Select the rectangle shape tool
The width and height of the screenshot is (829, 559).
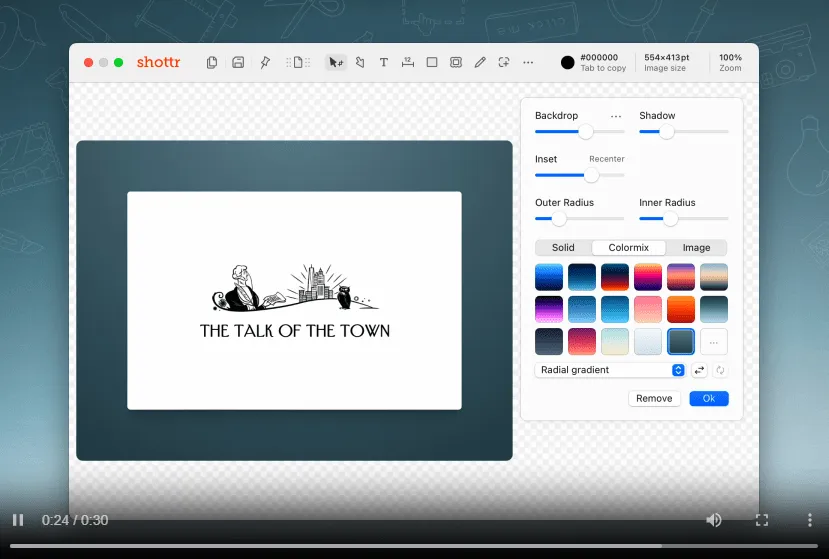click(x=432, y=62)
